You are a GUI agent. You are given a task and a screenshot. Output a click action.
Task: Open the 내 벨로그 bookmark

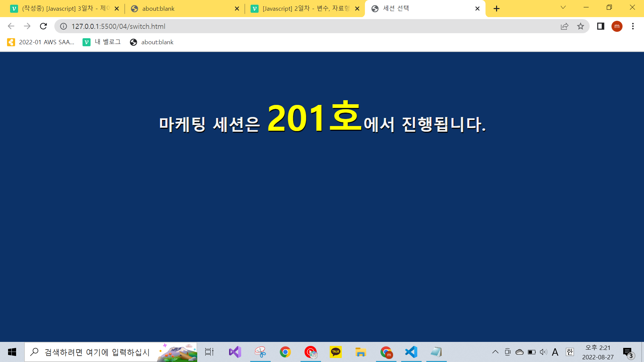coord(102,42)
